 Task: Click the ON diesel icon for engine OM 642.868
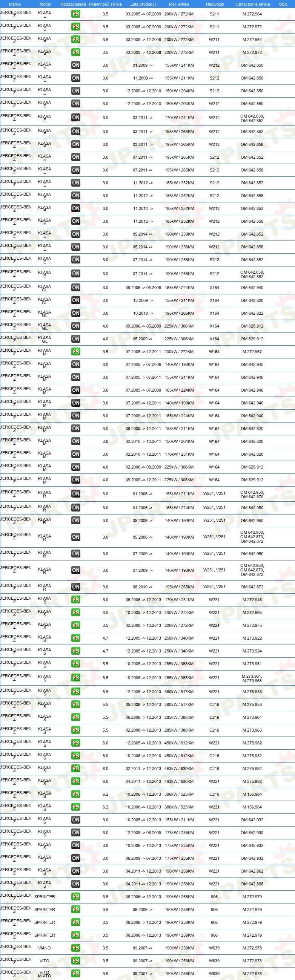(76, 884)
